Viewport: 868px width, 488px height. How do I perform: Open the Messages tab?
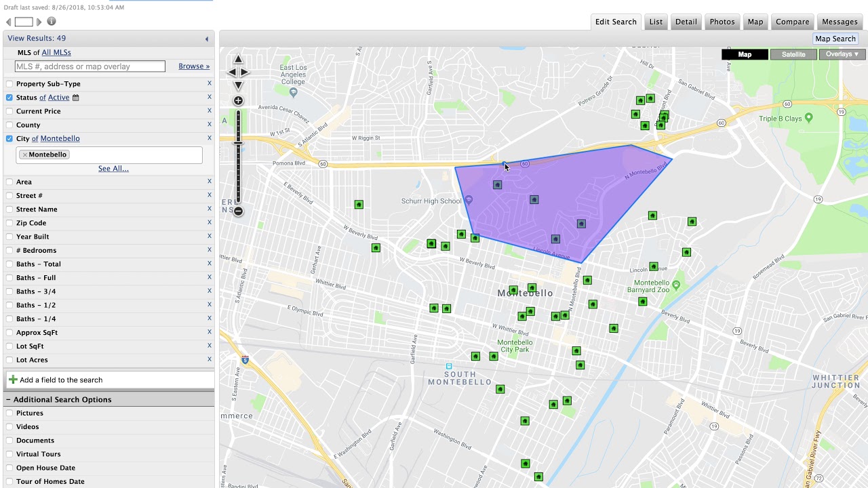tap(840, 22)
